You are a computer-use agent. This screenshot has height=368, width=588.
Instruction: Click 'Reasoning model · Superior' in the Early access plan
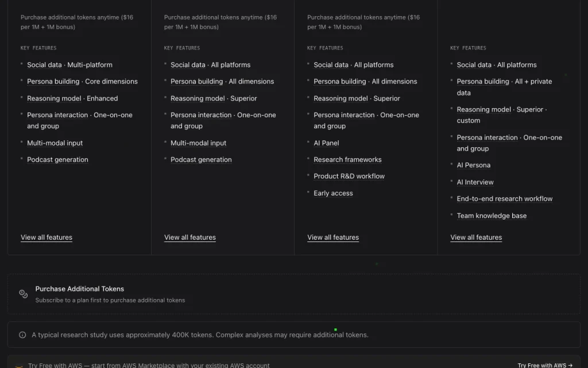pyautogui.click(x=357, y=98)
